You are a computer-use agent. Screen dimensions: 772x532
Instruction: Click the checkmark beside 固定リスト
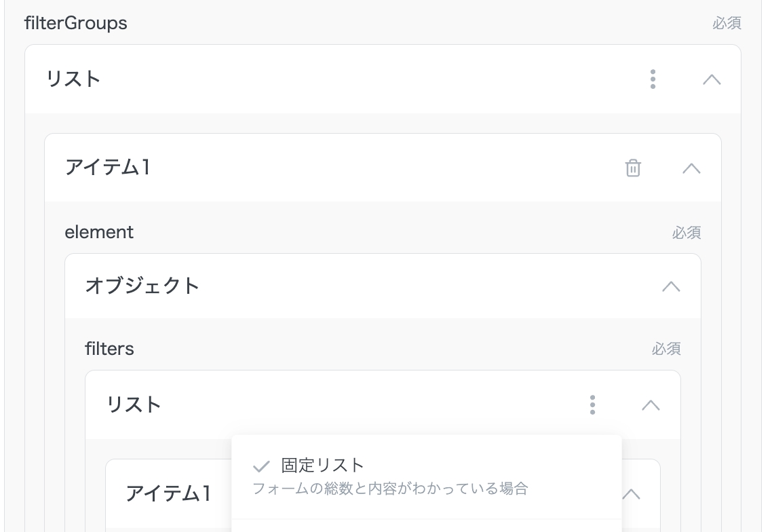261,466
